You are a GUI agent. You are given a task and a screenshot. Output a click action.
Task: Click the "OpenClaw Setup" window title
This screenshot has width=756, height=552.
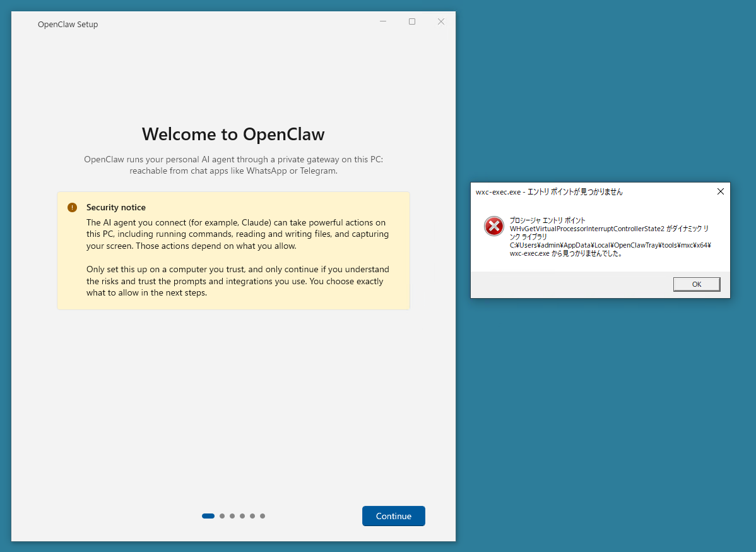(x=68, y=24)
